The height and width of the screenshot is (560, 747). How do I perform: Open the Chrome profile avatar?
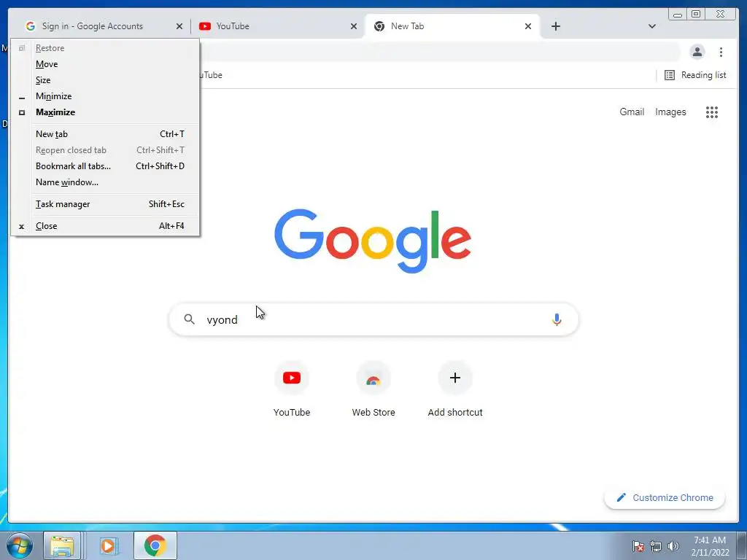point(697,52)
